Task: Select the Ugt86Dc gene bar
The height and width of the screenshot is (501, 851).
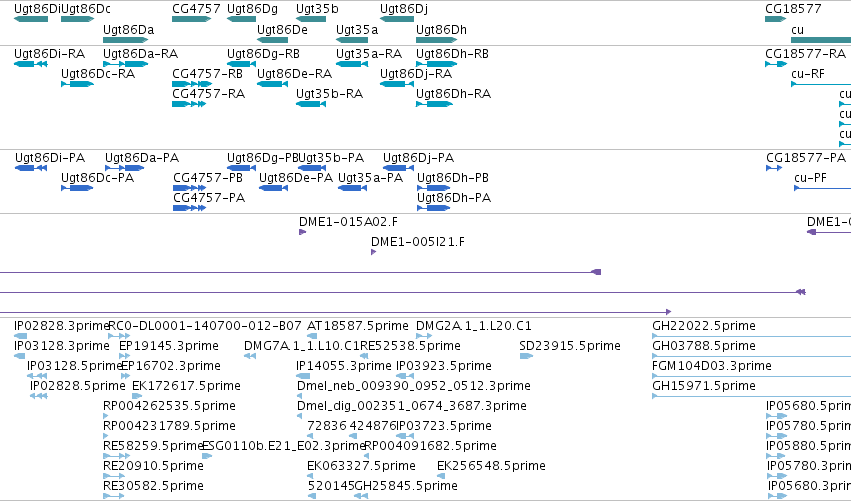Action: tap(78, 19)
